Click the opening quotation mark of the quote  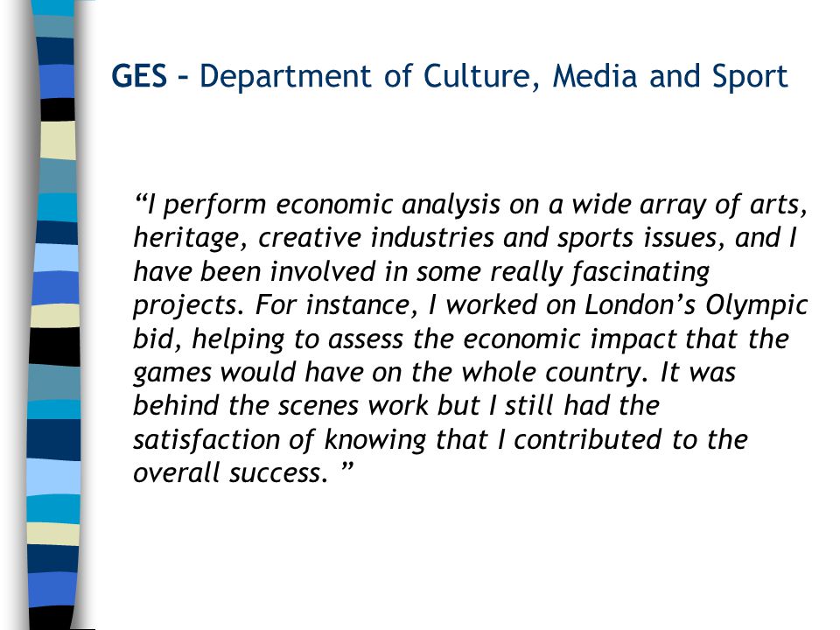[140, 199]
